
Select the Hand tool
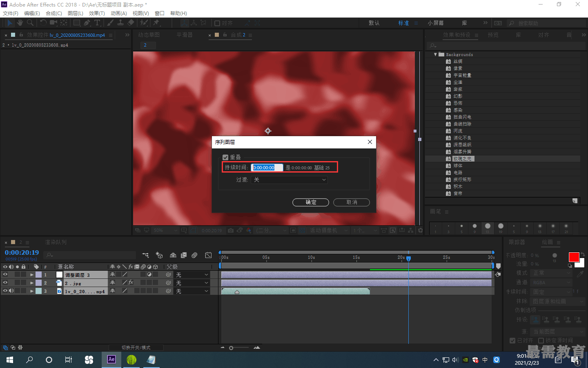pos(20,23)
